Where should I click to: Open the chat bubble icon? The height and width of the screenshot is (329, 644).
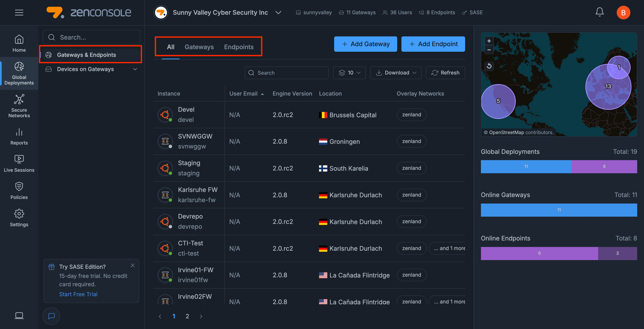point(51,316)
